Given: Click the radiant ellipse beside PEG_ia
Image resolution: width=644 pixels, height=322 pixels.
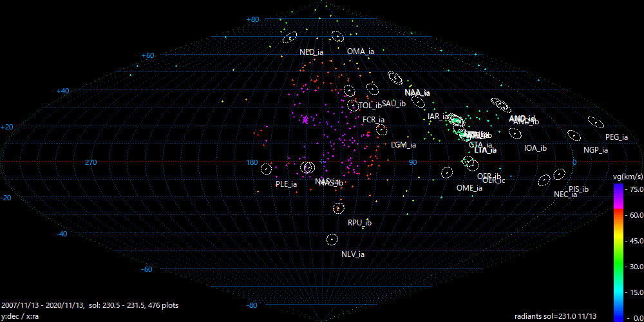Looking at the screenshot, I should [x=596, y=122].
